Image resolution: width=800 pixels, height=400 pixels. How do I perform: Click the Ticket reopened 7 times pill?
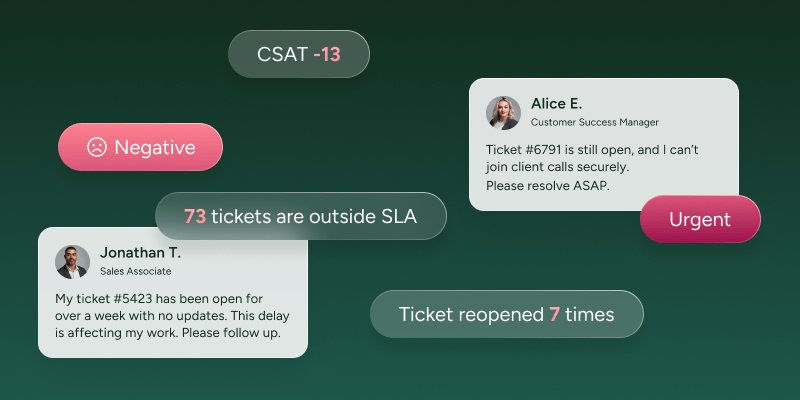click(507, 314)
